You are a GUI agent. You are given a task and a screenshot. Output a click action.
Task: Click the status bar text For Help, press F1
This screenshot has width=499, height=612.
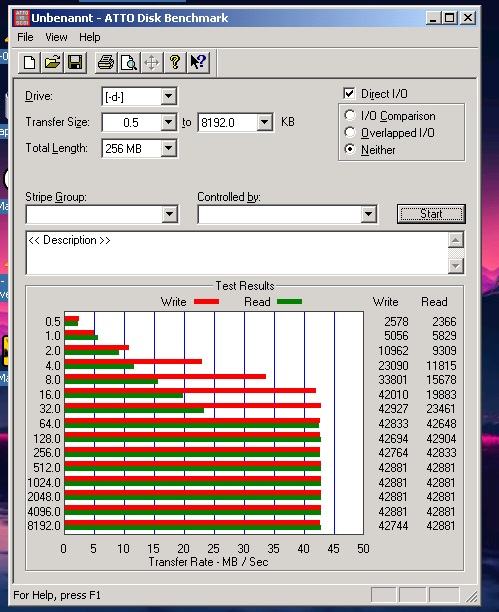pos(57,595)
